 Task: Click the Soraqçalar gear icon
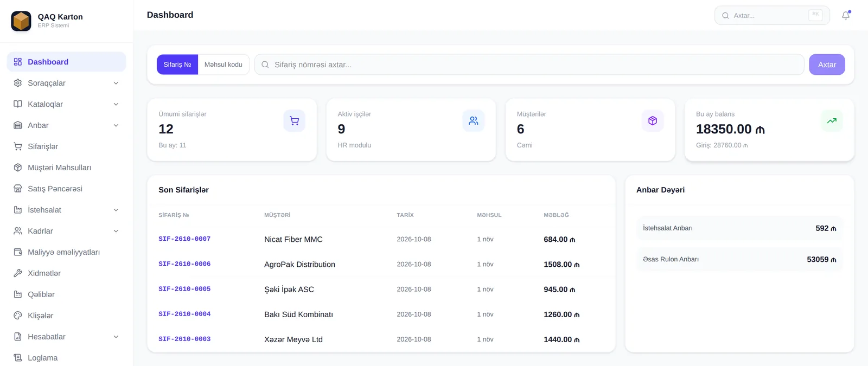[18, 83]
